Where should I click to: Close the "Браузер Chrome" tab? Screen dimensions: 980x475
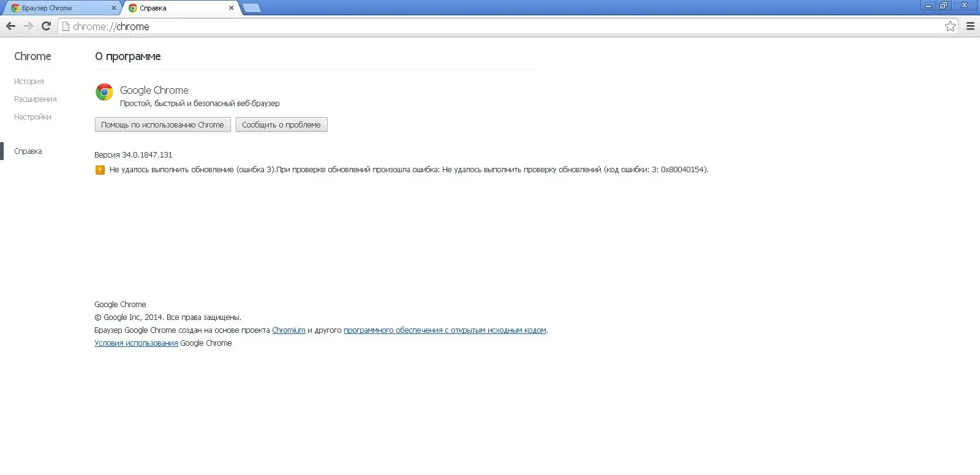point(113,8)
